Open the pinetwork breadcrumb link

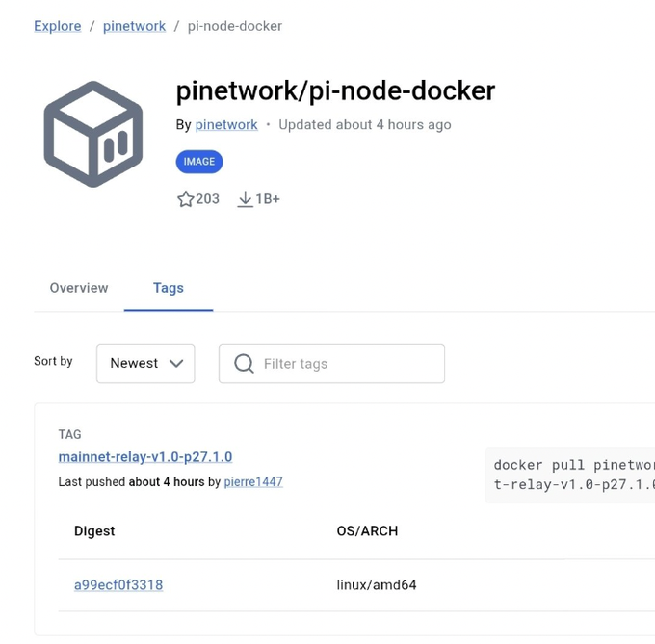(134, 26)
